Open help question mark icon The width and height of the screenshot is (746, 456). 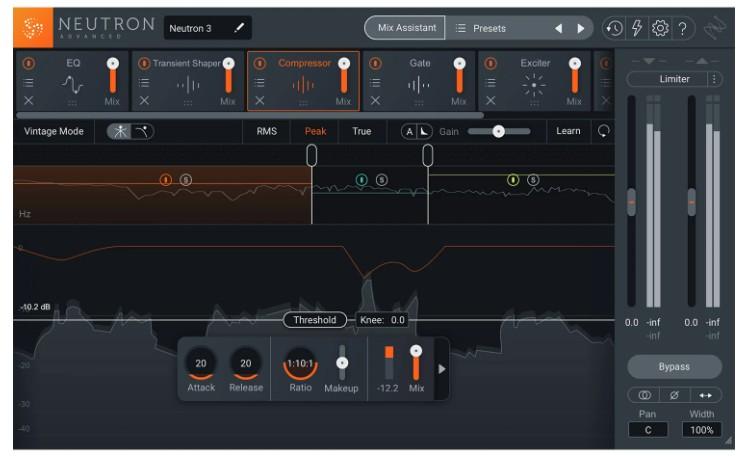(x=683, y=29)
